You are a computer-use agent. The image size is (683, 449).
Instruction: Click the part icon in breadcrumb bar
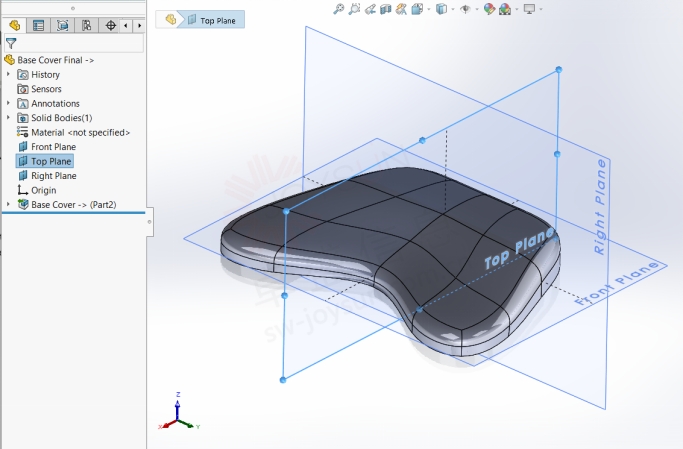[x=171, y=20]
